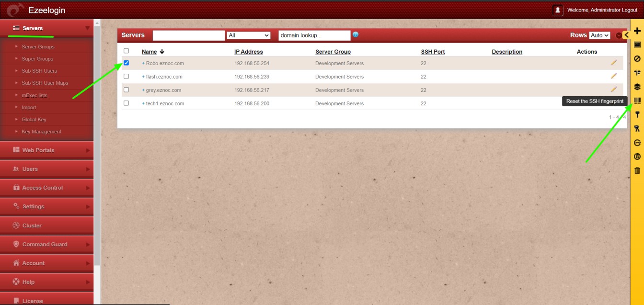Click the window-shaped icon below the plus
The width and height of the screenshot is (644, 305).
tap(637, 45)
